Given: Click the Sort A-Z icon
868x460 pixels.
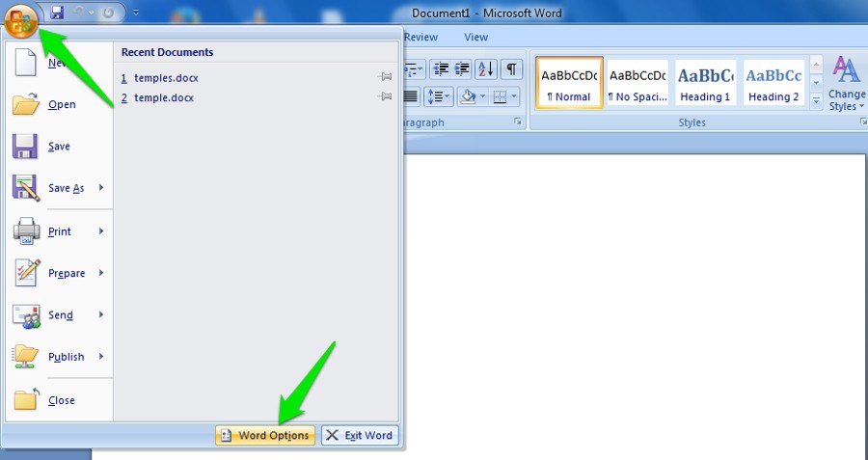Looking at the screenshot, I should coord(486,69).
